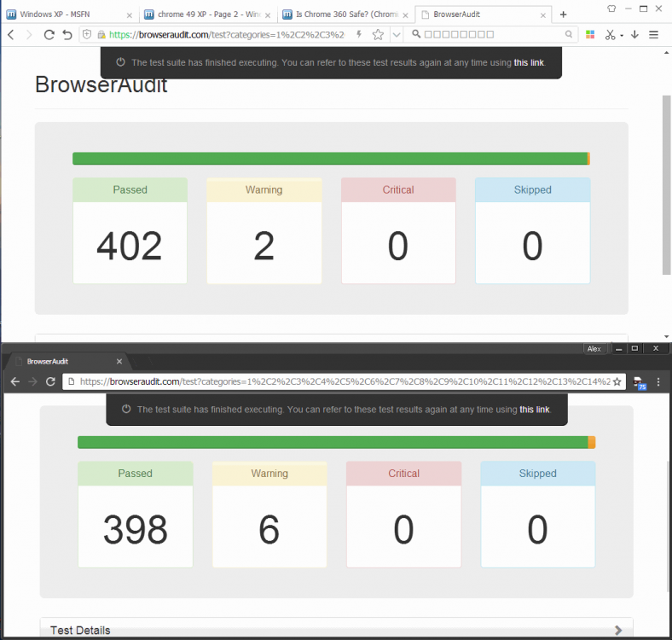Viewport: 672px width, 640px height.
Task: Open downloads via the arrow icon
Action: (x=634, y=34)
